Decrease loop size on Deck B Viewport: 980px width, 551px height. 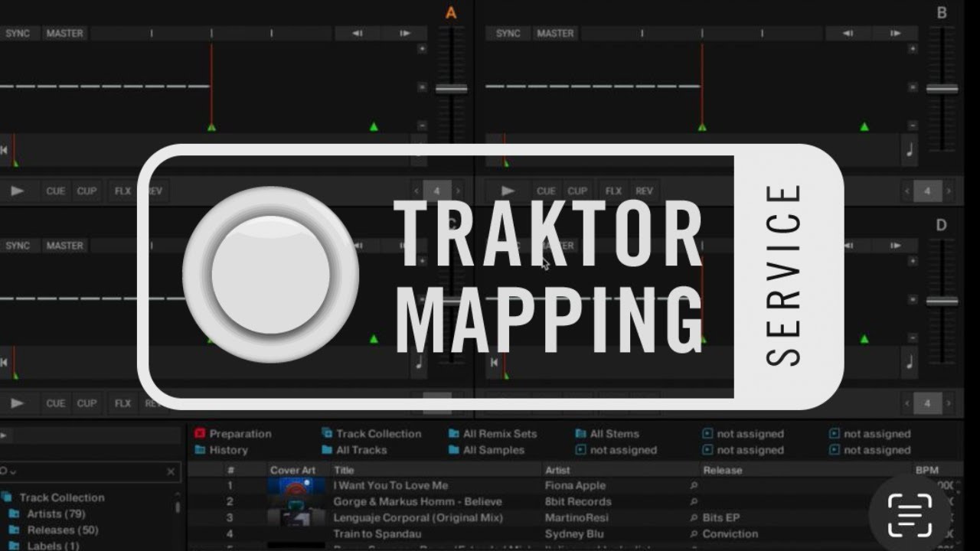(907, 191)
